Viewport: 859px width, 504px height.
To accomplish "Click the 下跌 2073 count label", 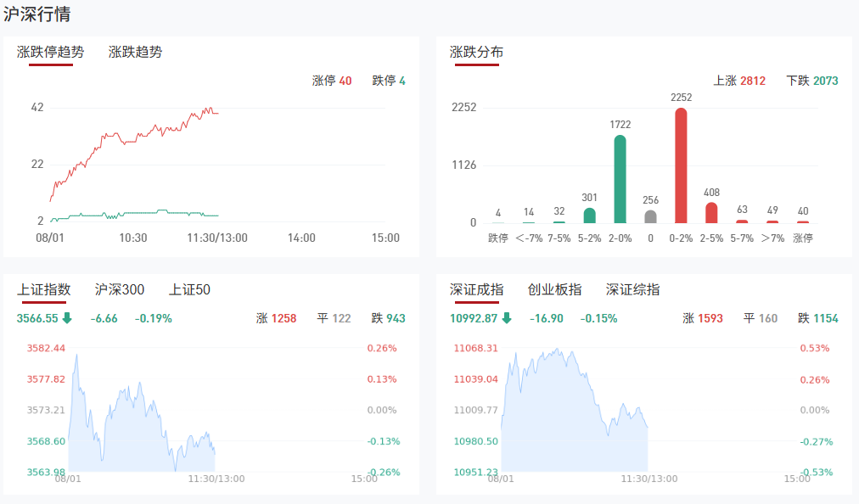I will pos(812,81).
